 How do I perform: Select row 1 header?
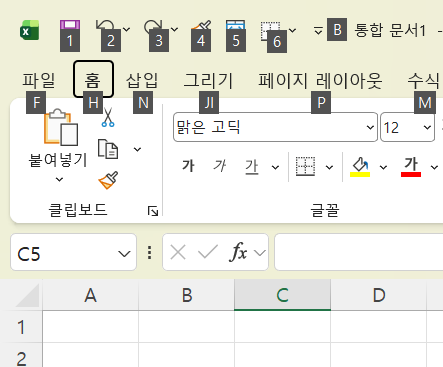coord(21,327)
